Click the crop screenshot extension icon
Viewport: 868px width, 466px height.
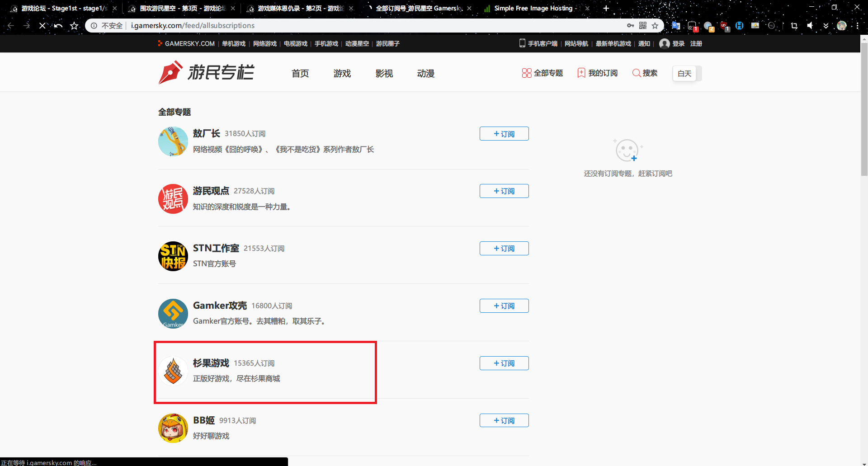pyautogui.click(x=794, y=26)
